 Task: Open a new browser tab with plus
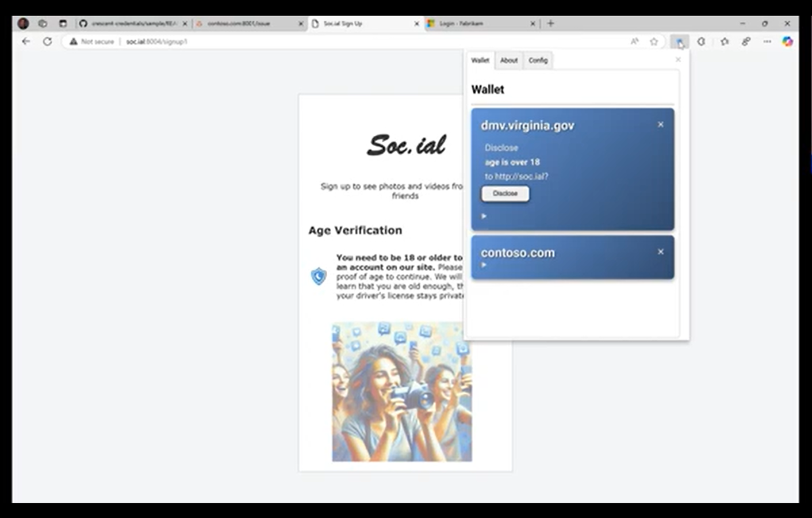[x=550, y=24]
